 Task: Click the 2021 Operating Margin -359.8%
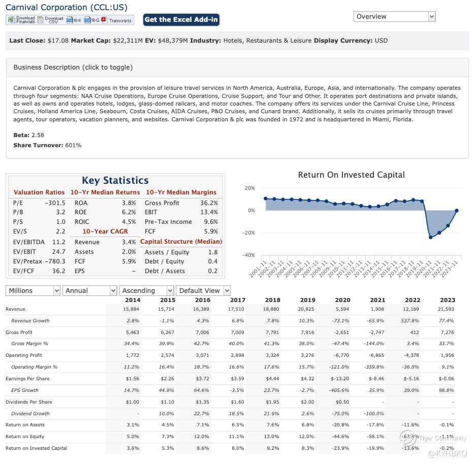(374, 367)
